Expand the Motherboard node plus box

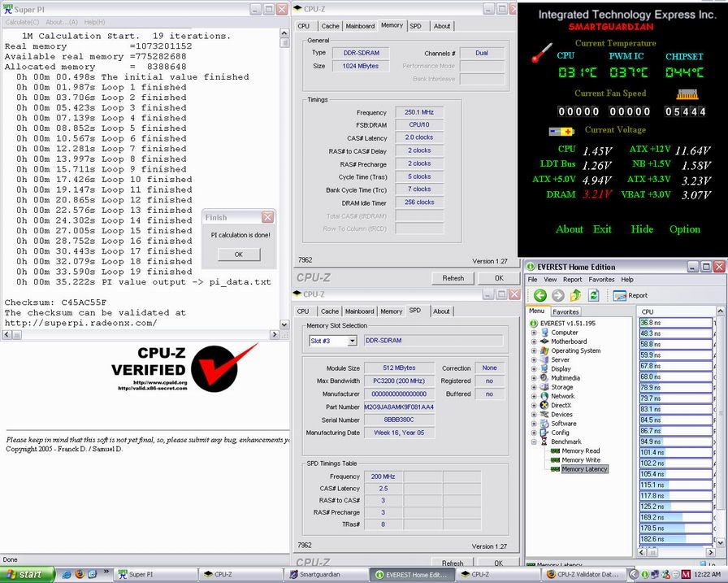tap(534, 342)
